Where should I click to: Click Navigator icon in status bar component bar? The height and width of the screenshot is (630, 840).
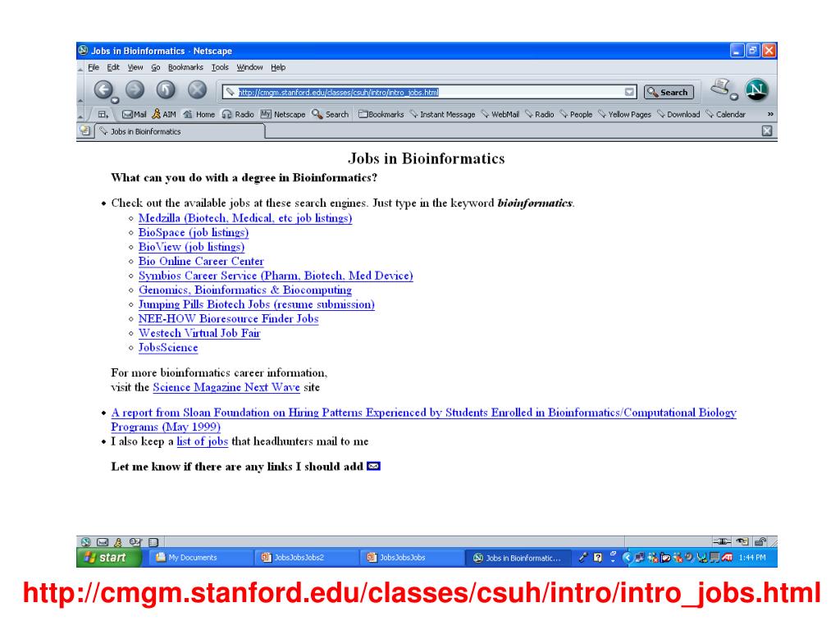click(85, 542)
